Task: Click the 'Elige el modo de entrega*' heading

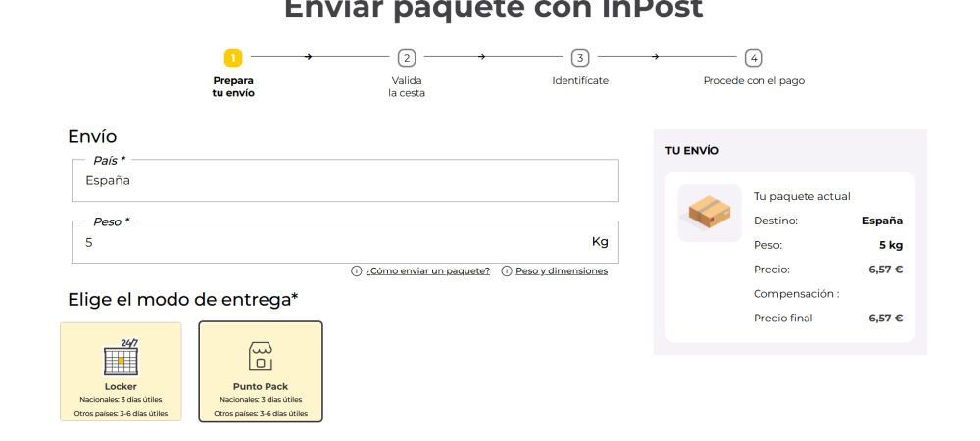Action: pyautogui.click(x=182, y=300)
